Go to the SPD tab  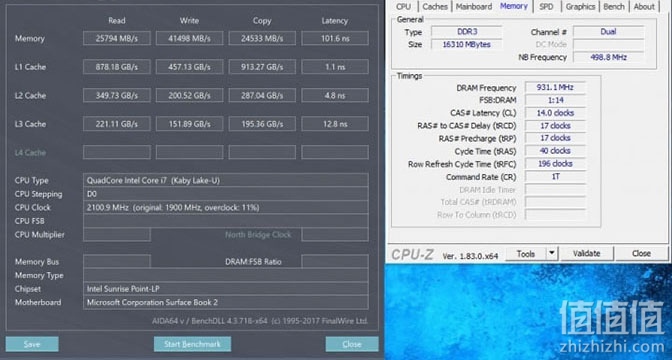point(546,6)
